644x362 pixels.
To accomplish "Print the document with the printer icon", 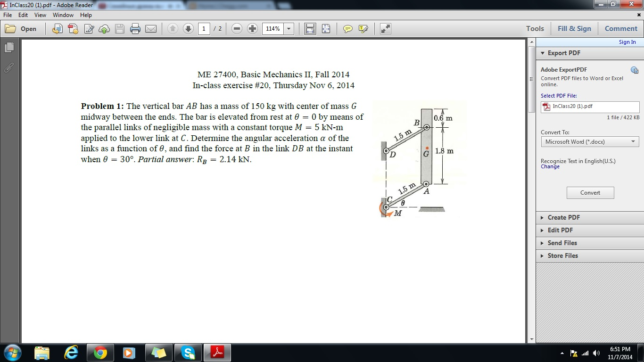I will click(135, 29).
